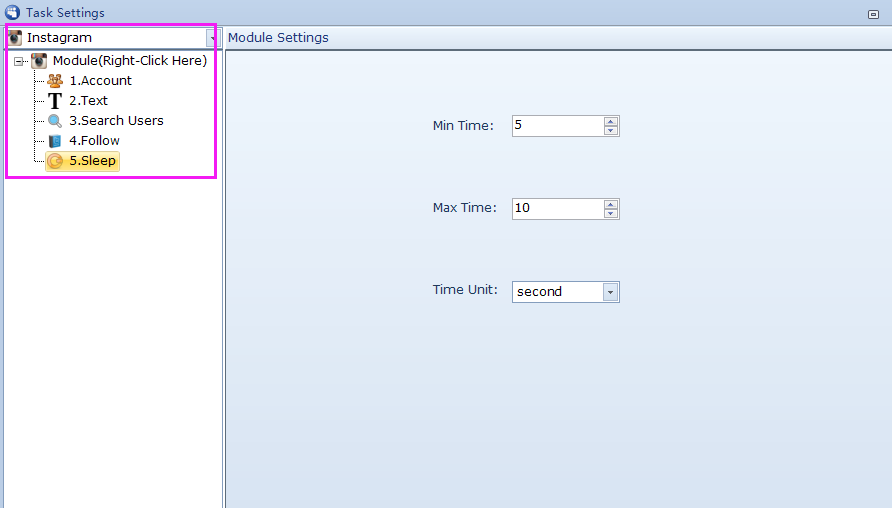Image resolution: width=892 pixels, height=508 pixels.
Task: Click the Sleep module icon
Action: 55,161
